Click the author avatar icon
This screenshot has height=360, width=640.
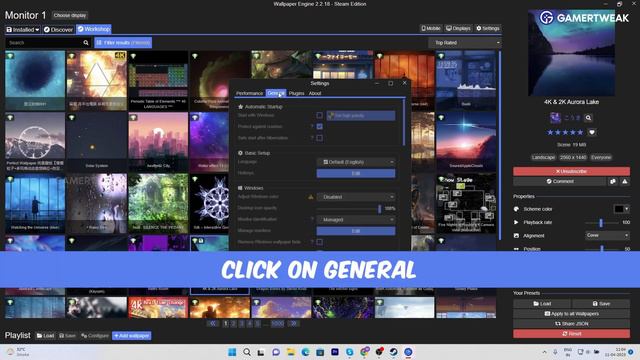(555, 118)
